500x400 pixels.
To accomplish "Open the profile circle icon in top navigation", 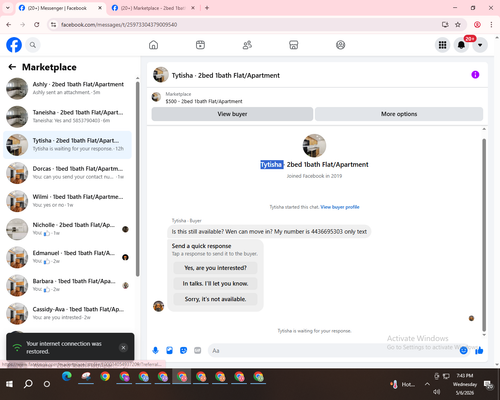I will coord(340,45).
